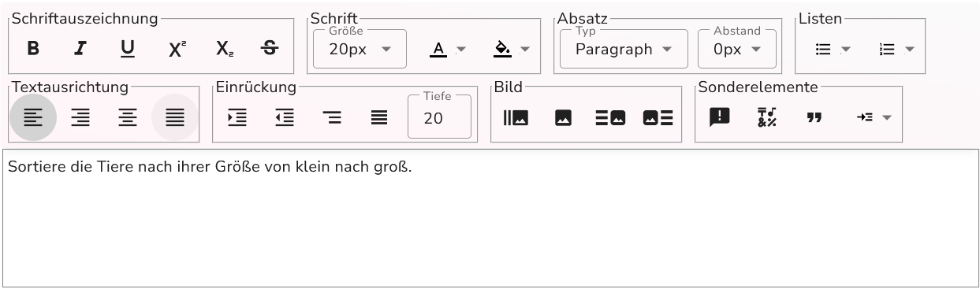Screen dimensions: 980x289
Task: Open the numbered list options
Action: click(x=896, y=49)
